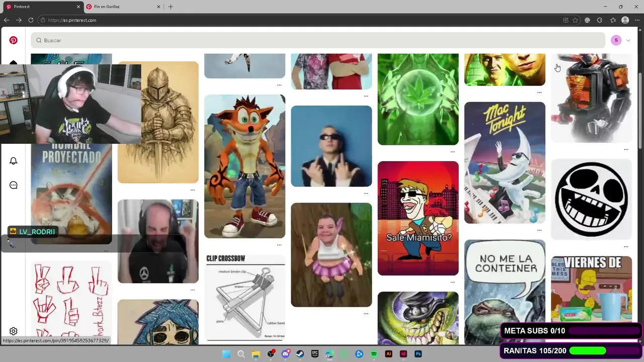Screen dimensions: 644x362
Task: Open the messages chat bubble icon
Action: pyautogui.click(x=14, y=185)
